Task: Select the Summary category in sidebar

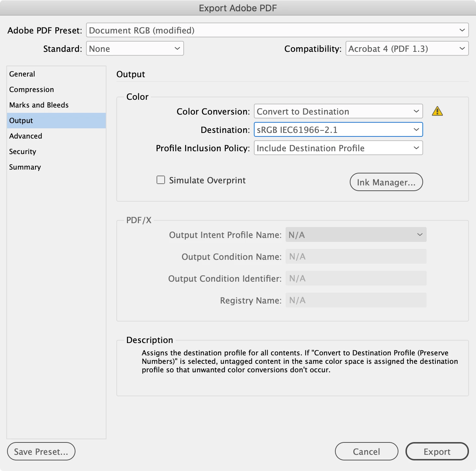Action: (x=56, y=167)
